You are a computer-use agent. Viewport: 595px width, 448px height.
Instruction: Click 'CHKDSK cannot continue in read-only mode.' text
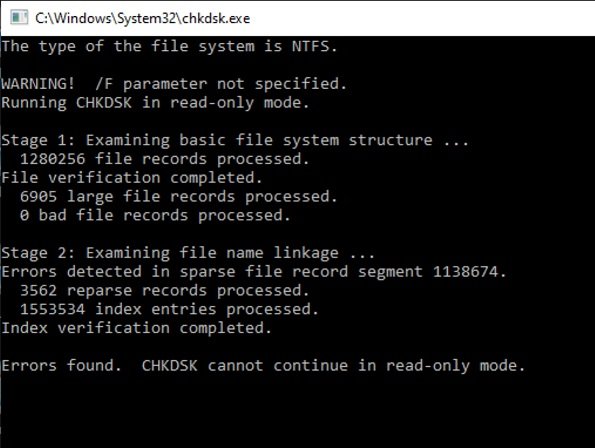click(x=334, y=366)
